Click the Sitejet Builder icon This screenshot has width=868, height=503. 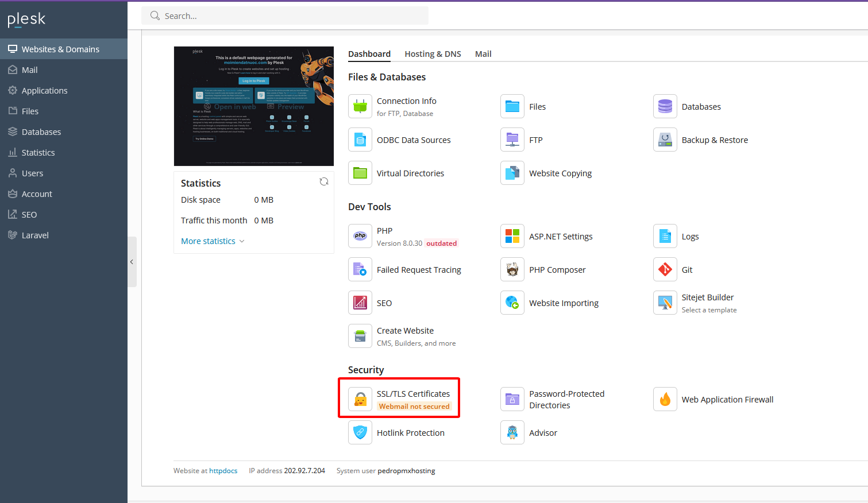tap(665, 303)
